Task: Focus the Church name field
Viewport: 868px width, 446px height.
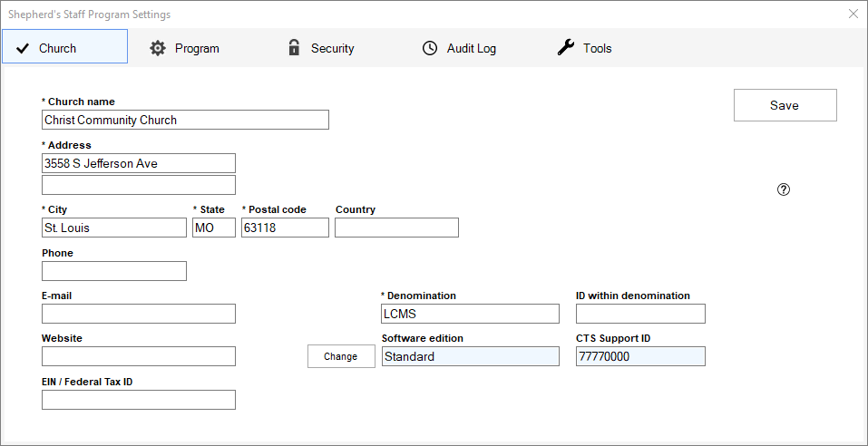Action: pyautogui.click(x=185, y=120)
